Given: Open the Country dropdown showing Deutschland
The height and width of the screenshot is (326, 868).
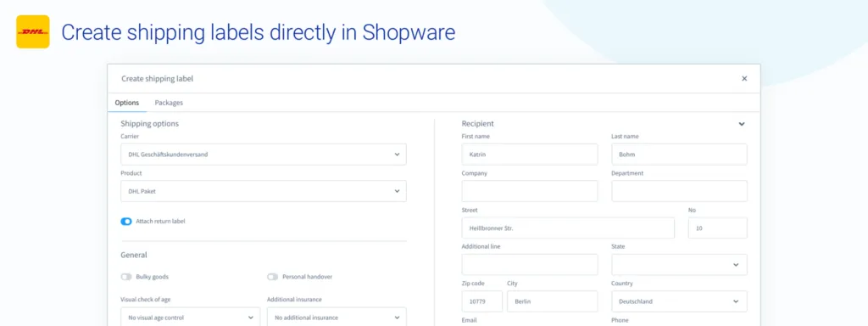Looking at the screenshot, I should click(x=679, y=301).
